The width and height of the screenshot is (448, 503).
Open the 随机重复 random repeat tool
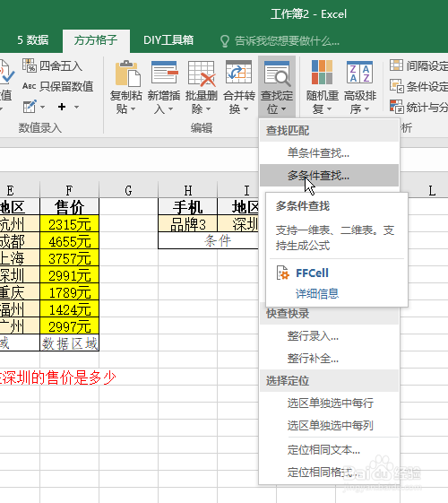coord(322,87)
